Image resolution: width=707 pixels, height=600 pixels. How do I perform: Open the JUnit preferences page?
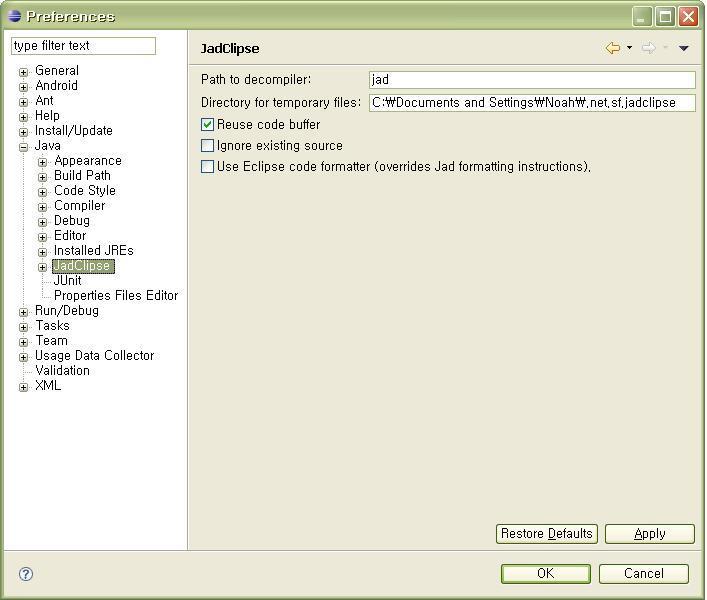(68, 280)
